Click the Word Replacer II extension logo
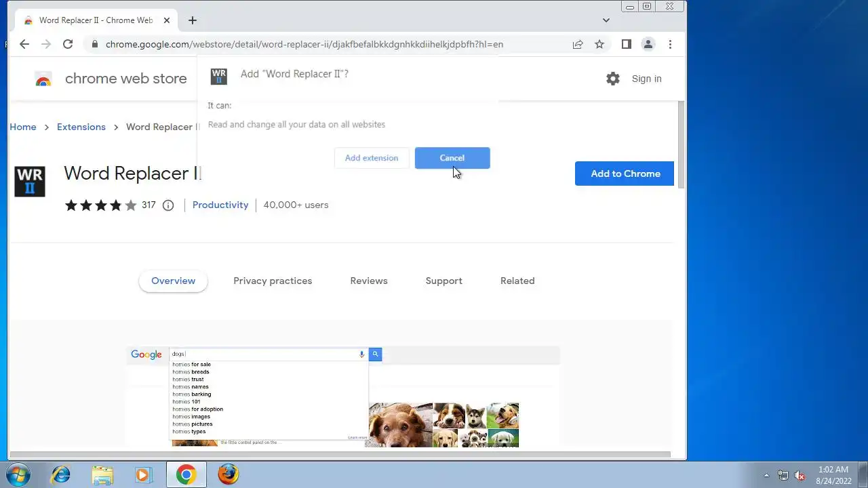Screen dimensions: 868x488 tap(29, 182)
